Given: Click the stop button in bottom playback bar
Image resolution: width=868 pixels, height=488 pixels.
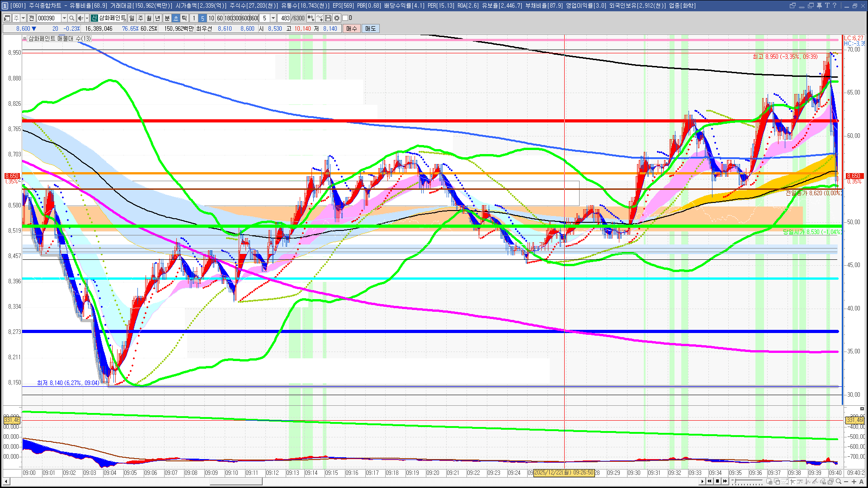Looking at the screenshot, I should [x=717, y=481].
